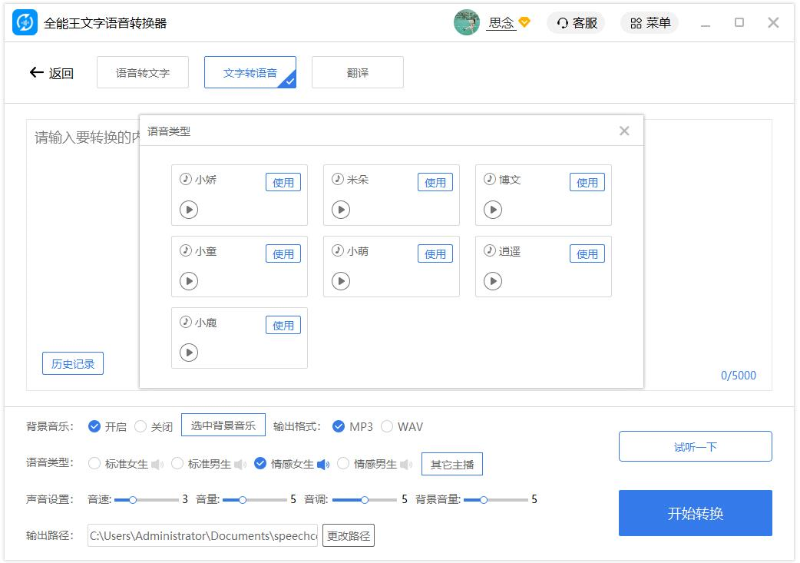Play preview of 小娇 voice
Image resolution: width=800 pixels, height=563 pixels.
pos(189,210)
